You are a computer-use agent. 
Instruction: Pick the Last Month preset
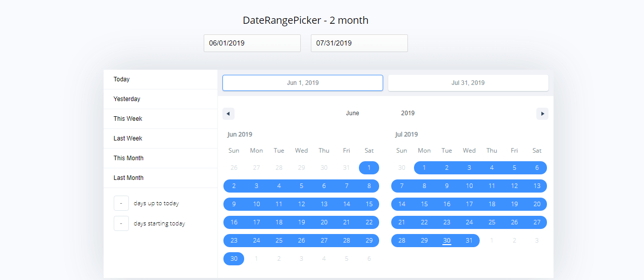click(160, 178)
